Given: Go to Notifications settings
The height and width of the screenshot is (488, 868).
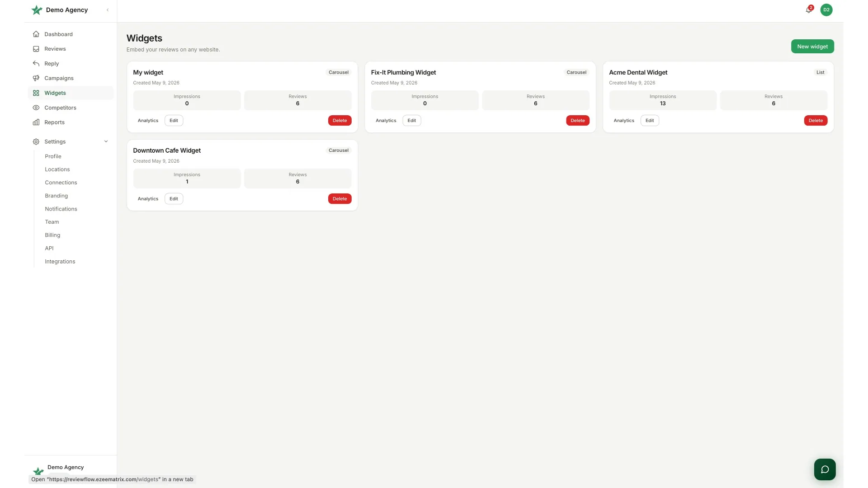Looking at the screenshot, I should (x=61, y=209).
